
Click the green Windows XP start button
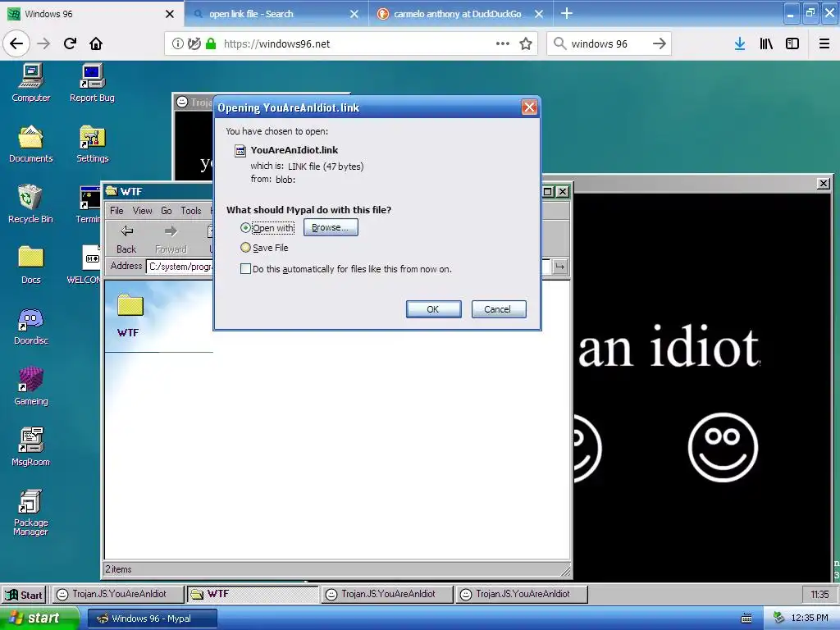click(x=39, y=619)
